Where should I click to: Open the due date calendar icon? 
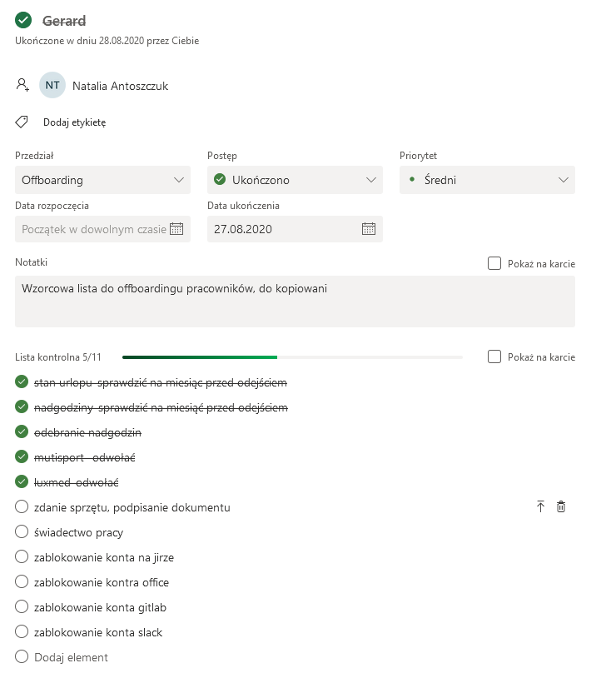(368, 229)
